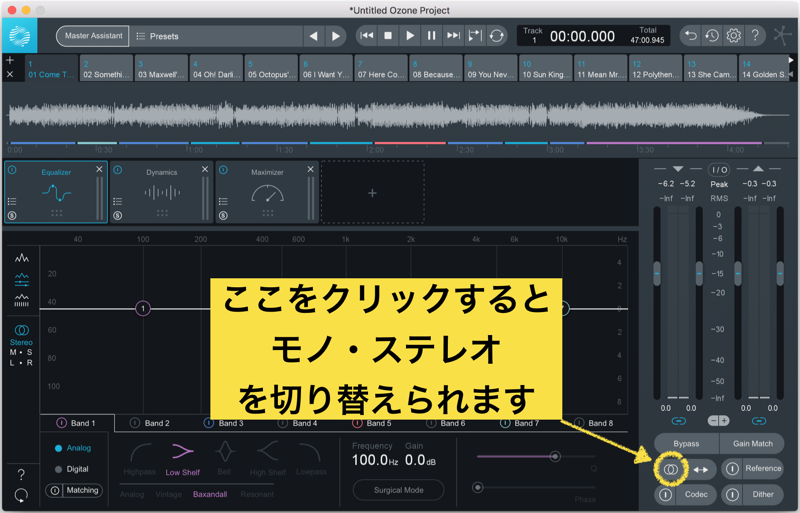Image resolution: width=800 pixels, height=513 pixels.
Task: Skip to the start of the track
Action: point(366,36)
